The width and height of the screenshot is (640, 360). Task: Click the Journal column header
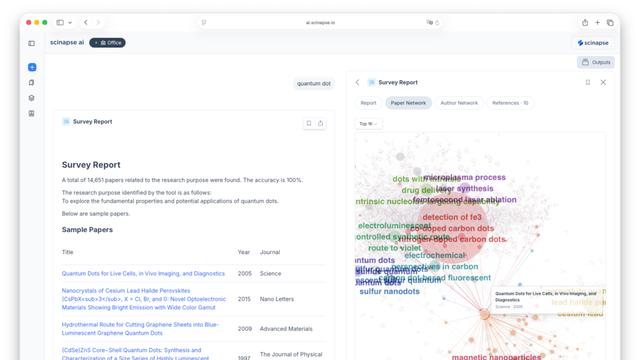pyautogui.click(x=270, y=252)
